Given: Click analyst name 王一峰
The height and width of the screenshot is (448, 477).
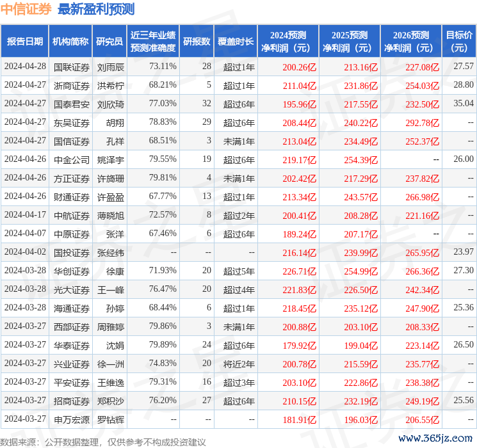Looking at the screenshot, I should tap(110, 290).
